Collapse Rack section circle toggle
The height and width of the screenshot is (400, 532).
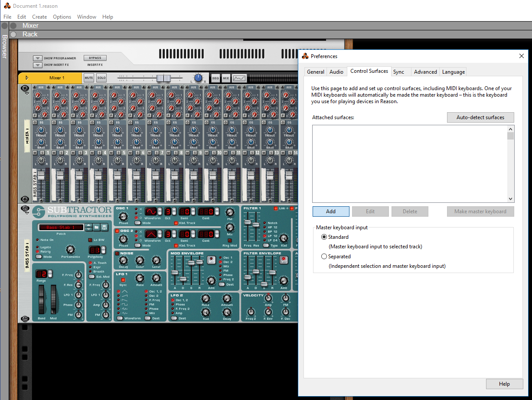click(13, 34)
